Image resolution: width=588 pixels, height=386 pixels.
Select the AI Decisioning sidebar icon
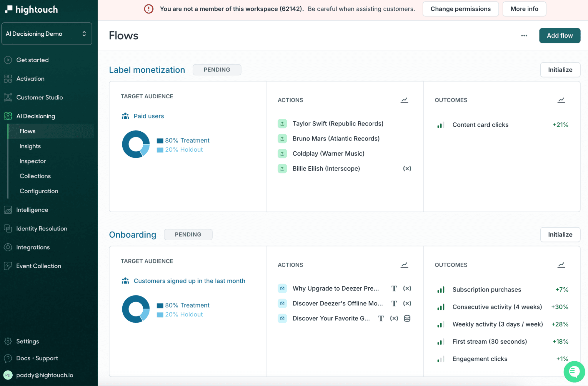click(x=8, y=116)
